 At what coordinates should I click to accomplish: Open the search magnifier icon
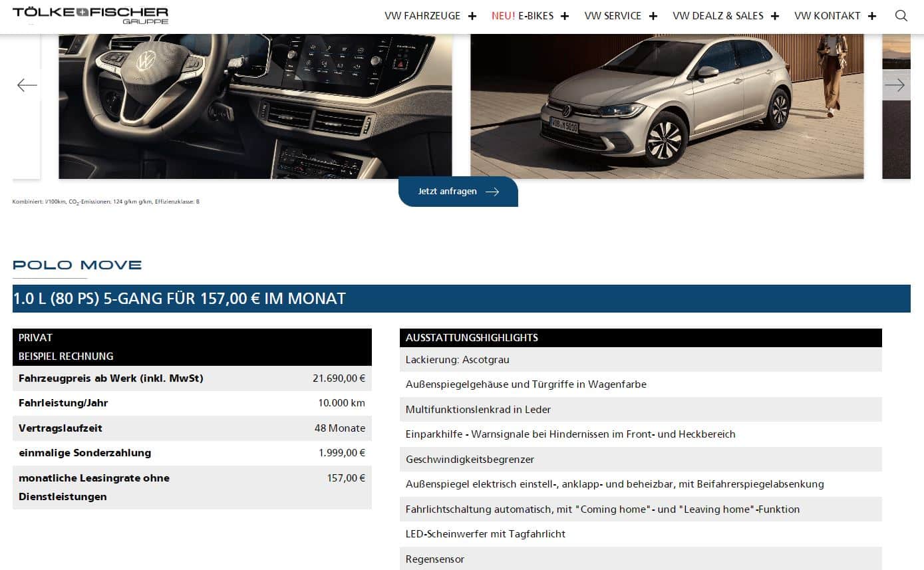(x=901, y=16)
